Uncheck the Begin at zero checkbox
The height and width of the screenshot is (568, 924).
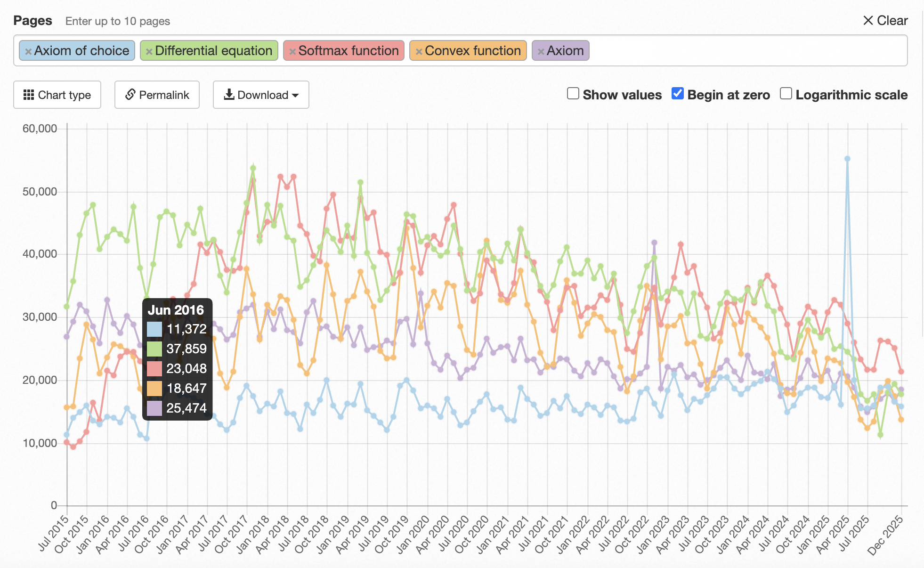click(x=678, y=93)
